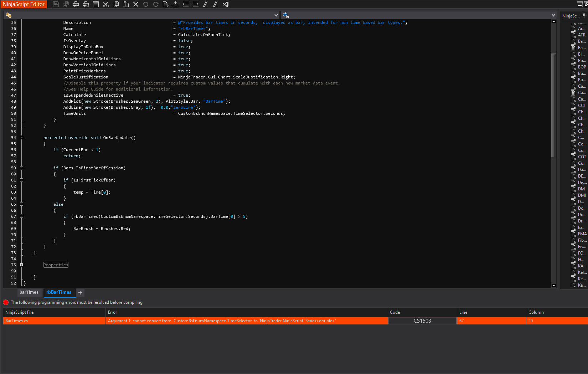Image resolution: width=588 pixels, height=374 pixels.
Task: Click the file icon beside EMA
Action: point(573,234)
